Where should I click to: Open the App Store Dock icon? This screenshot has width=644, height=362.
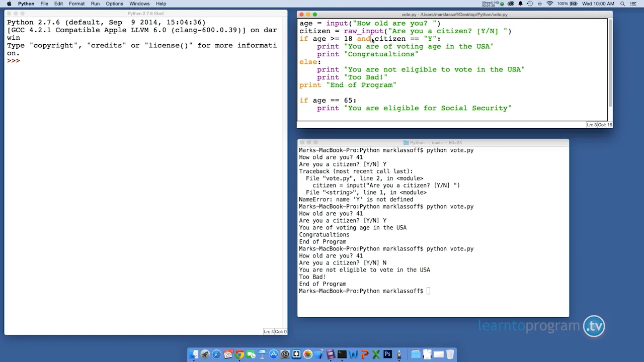click(x=273, y=354)
